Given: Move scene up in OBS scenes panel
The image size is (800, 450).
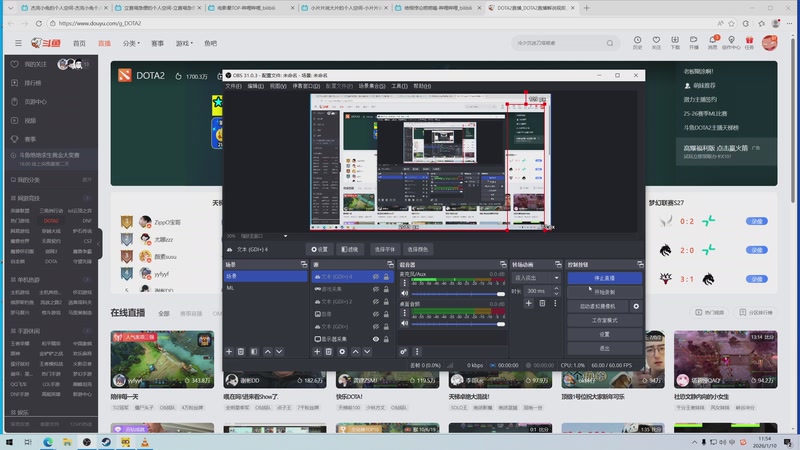Looking at the screenshot, I should click(267, 352).
